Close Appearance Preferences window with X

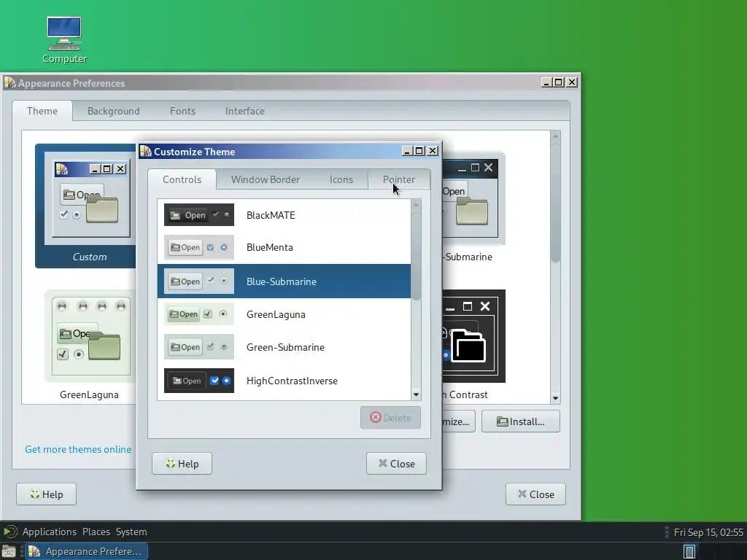(x=572, y=82)
